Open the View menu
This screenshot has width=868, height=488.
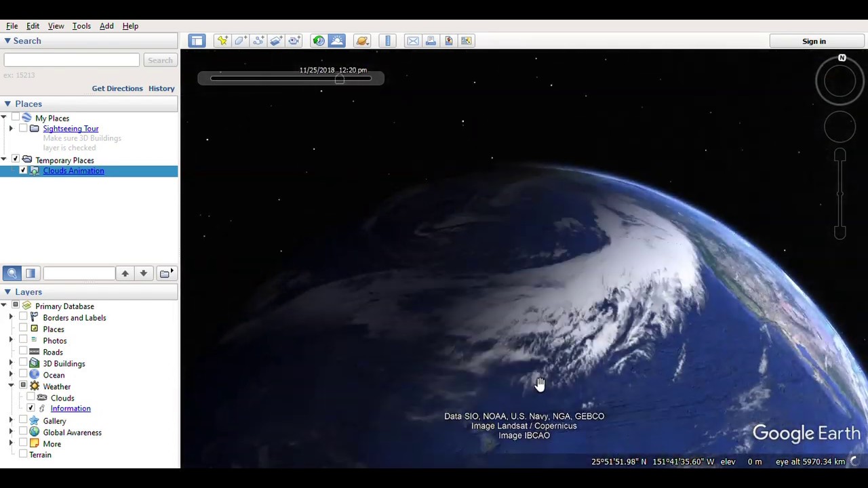coord(56,26)
